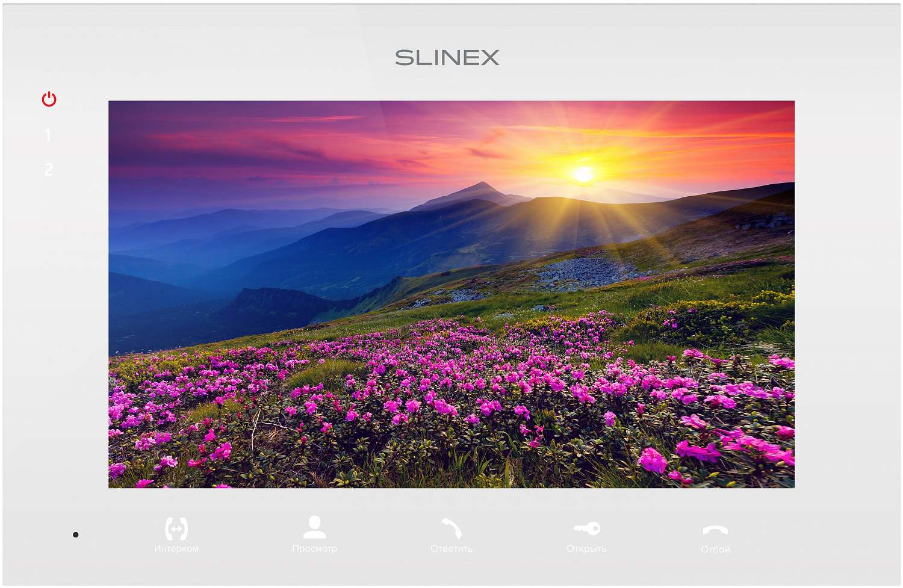This screenshot has width=903, height=588.
Task: Select door channel indicator 2
Action: click(49, 170)
